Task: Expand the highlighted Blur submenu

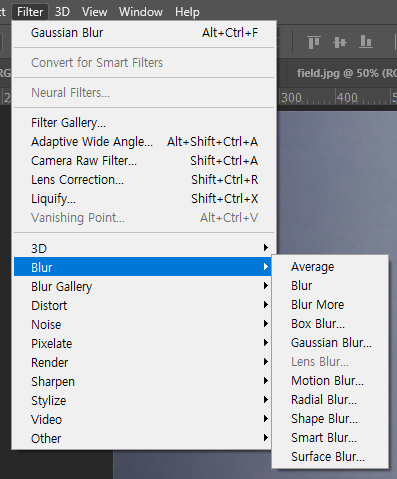Action: coord(144,267)
